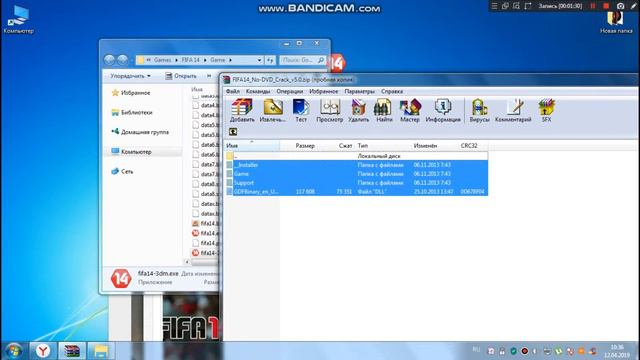This screenshot has width=640, height=360.
Task: Pause the Bandicam recording
Action: pyautogui.click(x=593, y=6)
